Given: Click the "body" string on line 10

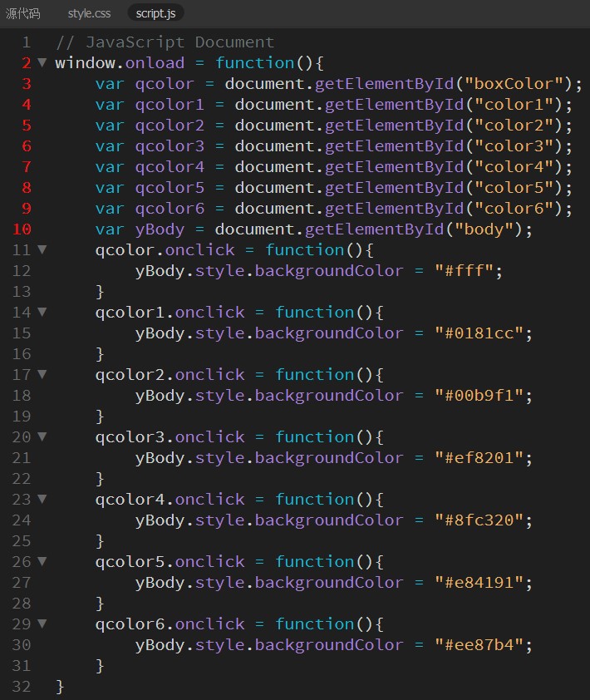Looking at the screenshot, I should [x=484, y=229].
